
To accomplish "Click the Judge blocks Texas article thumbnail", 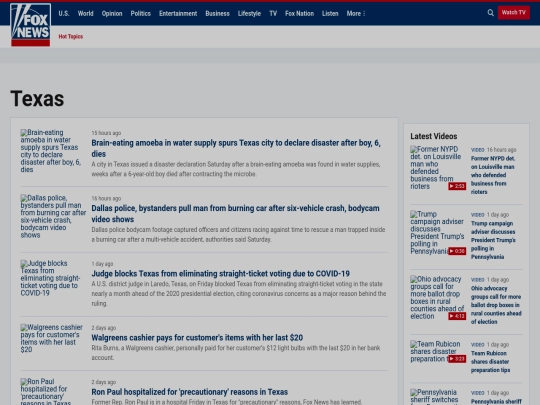I will (x=50, y=278).
